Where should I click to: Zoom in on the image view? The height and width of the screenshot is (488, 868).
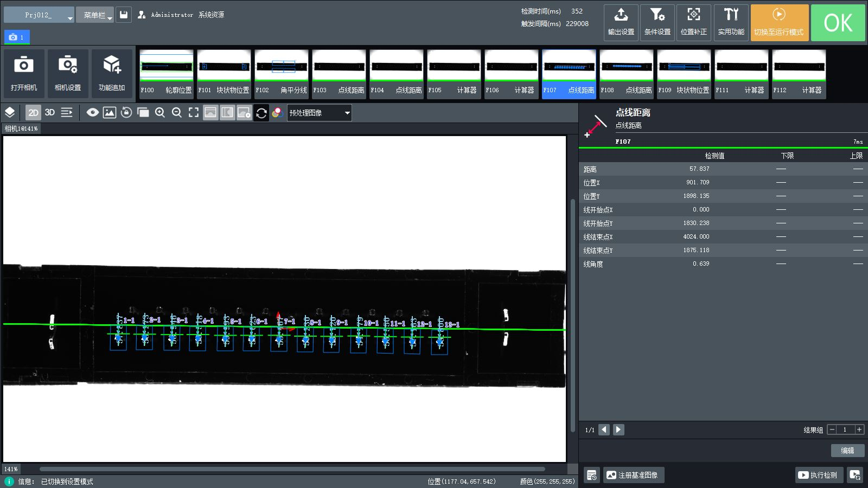click(160, 112)
